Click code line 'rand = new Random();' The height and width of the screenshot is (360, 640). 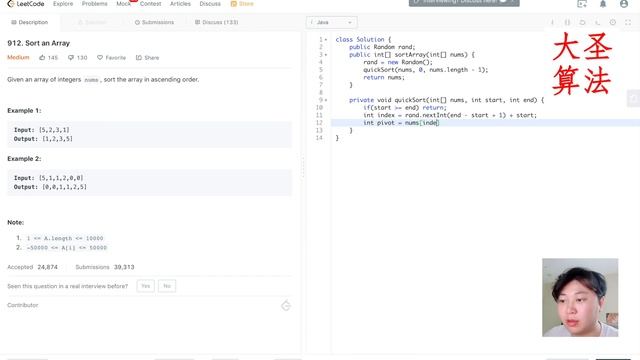[x=398, y=62]
